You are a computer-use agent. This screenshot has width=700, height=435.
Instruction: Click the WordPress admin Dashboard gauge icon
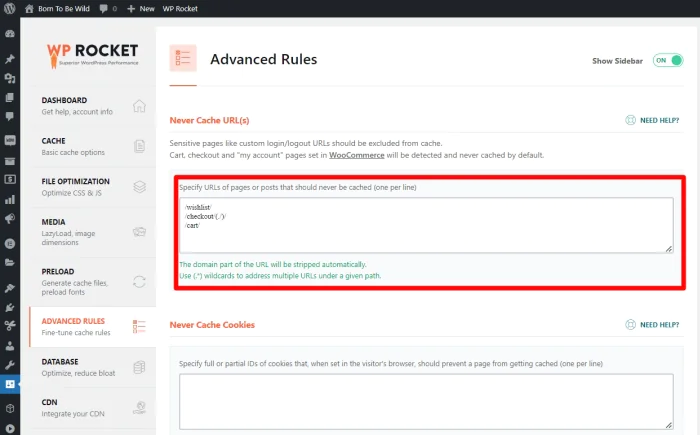pos(10,33)
